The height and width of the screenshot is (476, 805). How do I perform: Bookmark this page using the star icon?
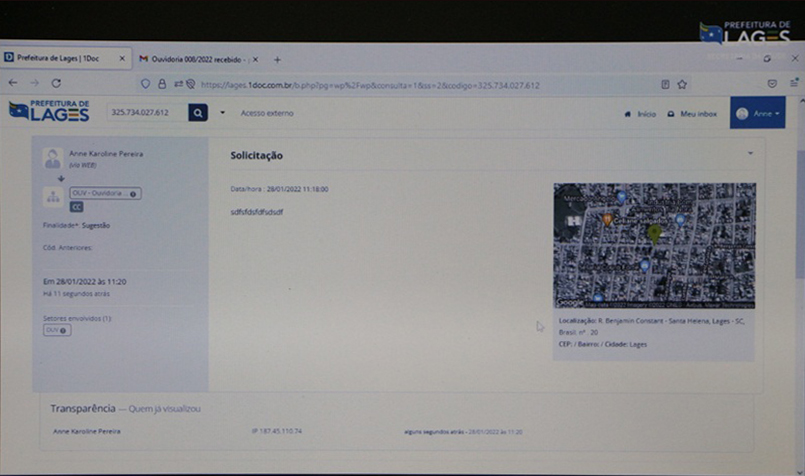click(x=682, y=85)
